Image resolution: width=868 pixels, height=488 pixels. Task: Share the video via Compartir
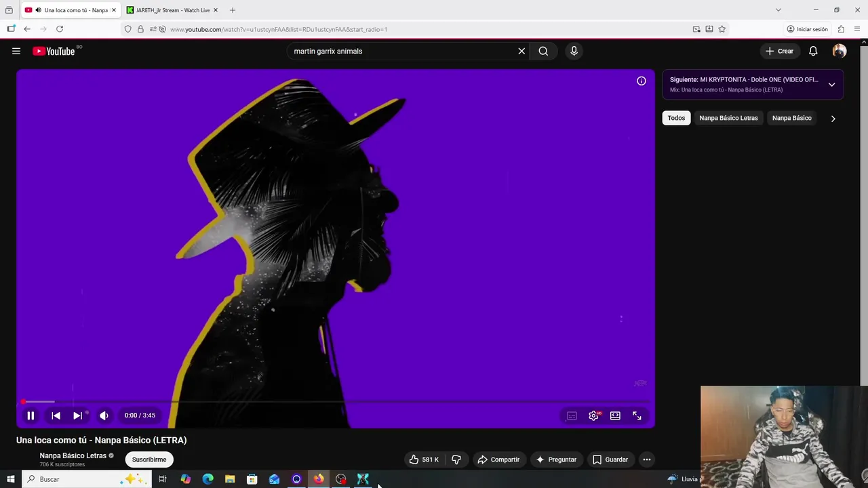coord(498,460)
